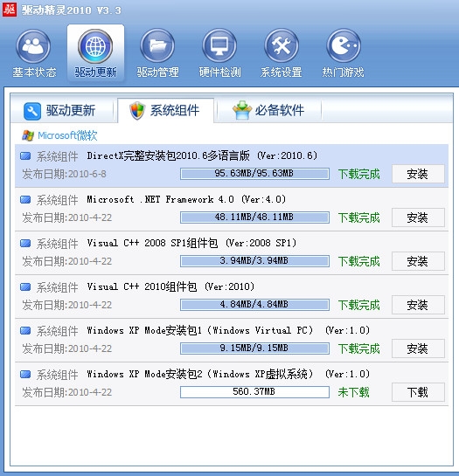Install Visual C++ 2008 SP1组件包

point(418,261)
